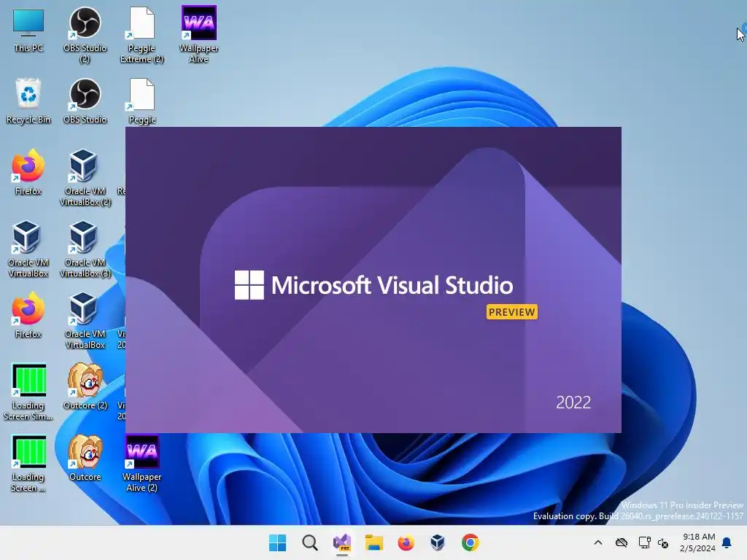Open the This PC desktop icon

coord(28,29)
